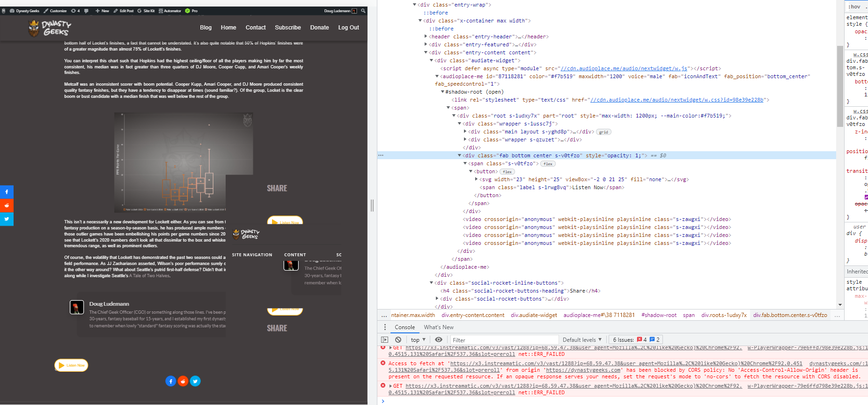Click the Reddit share icon in left sidebar

[x=7, y=206]
